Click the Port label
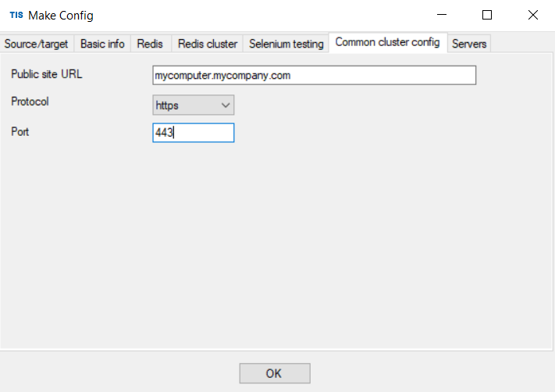The height and width of the screenshot is (392, 555). click(x=20, y=132)
